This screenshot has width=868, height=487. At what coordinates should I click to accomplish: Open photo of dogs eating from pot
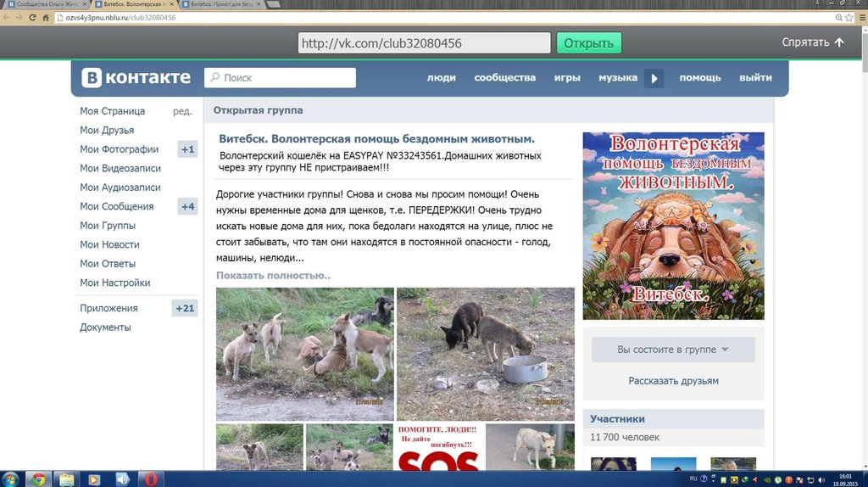coord(486,354)
